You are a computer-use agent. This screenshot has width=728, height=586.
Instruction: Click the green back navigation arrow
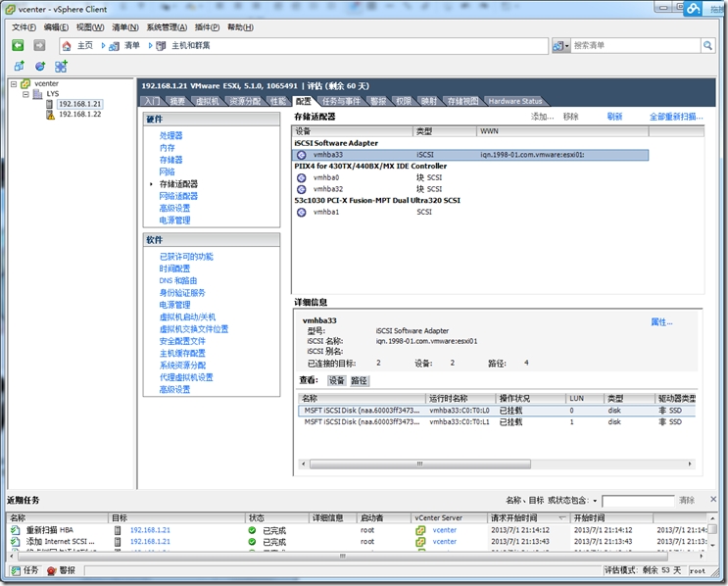18,45
